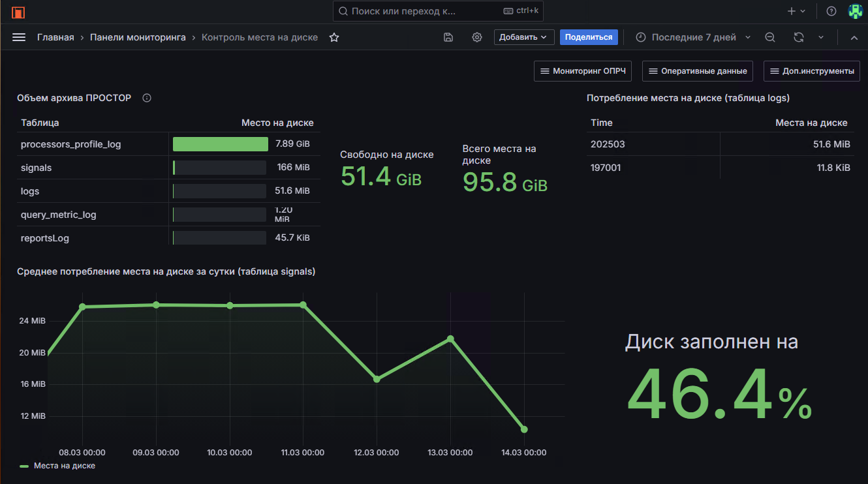The width and height of the screenshot is (868, 484).
Task: Open refresh interval dropdown arrow
Action: click(x=821, y=37)
